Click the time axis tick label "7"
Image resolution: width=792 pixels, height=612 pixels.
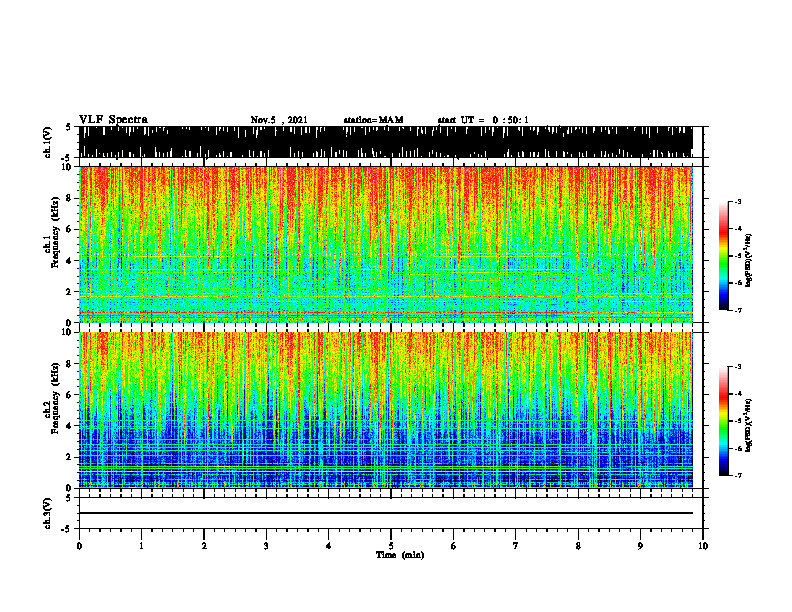point(516,546)
